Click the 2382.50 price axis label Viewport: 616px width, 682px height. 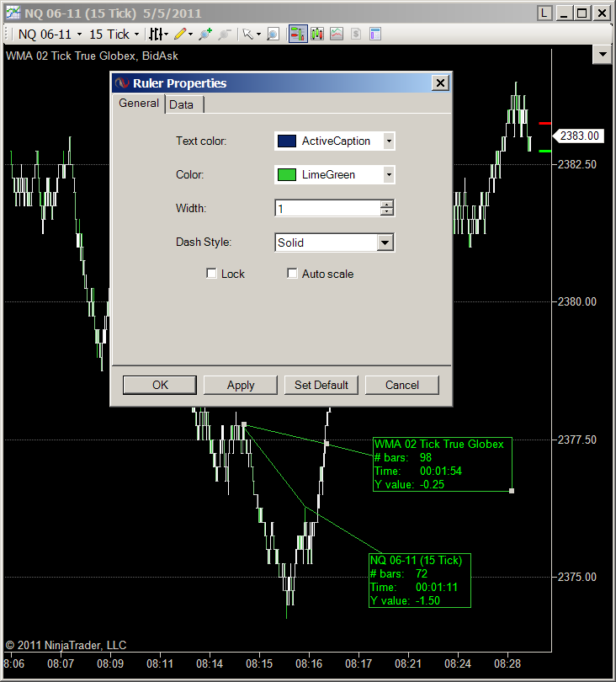coord(577,164)
